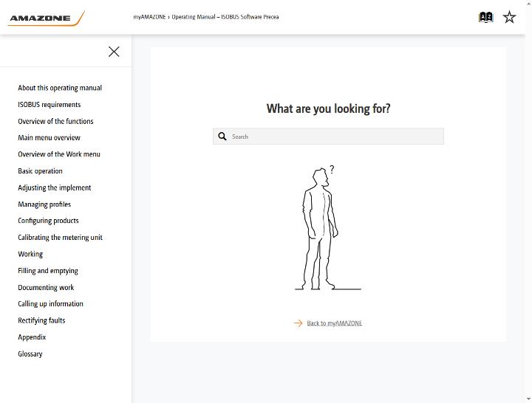Open the Rectifying faults chapter
Image resolution: width=532 pixels, height=403 pixels.
(x=41, y=320)
